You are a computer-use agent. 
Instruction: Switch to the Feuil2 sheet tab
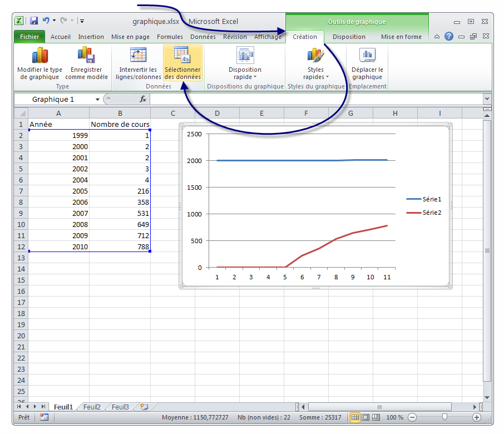coord(92,407)
